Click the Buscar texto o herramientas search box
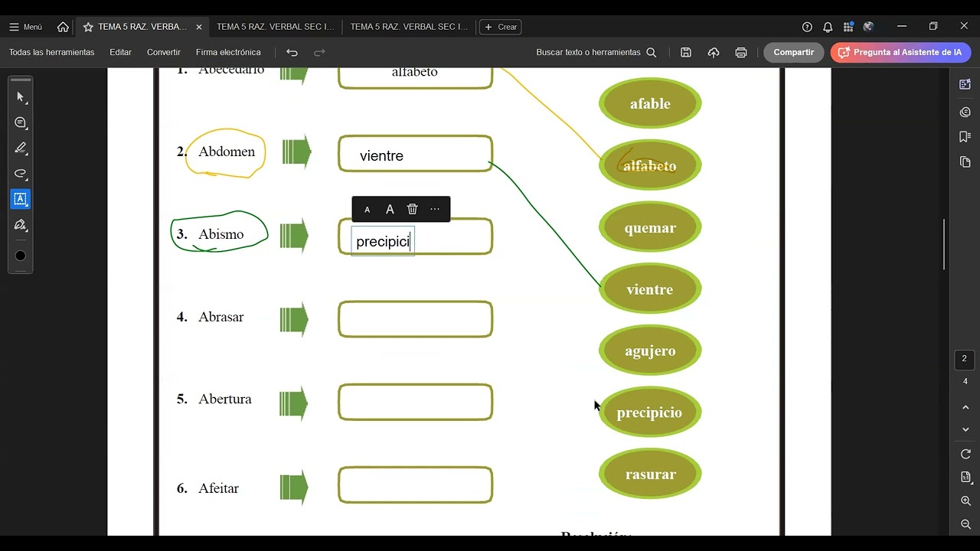 click(596, 52)
